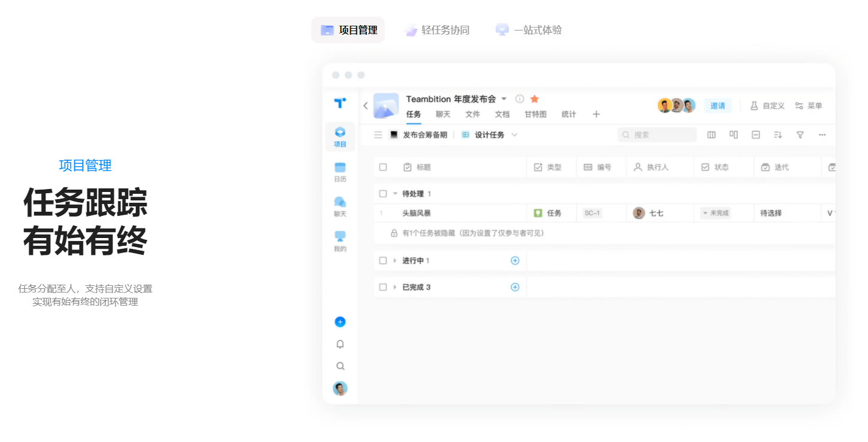
Task: Tick the select-all checkbox beside 标题
Action: pos(383,167)
